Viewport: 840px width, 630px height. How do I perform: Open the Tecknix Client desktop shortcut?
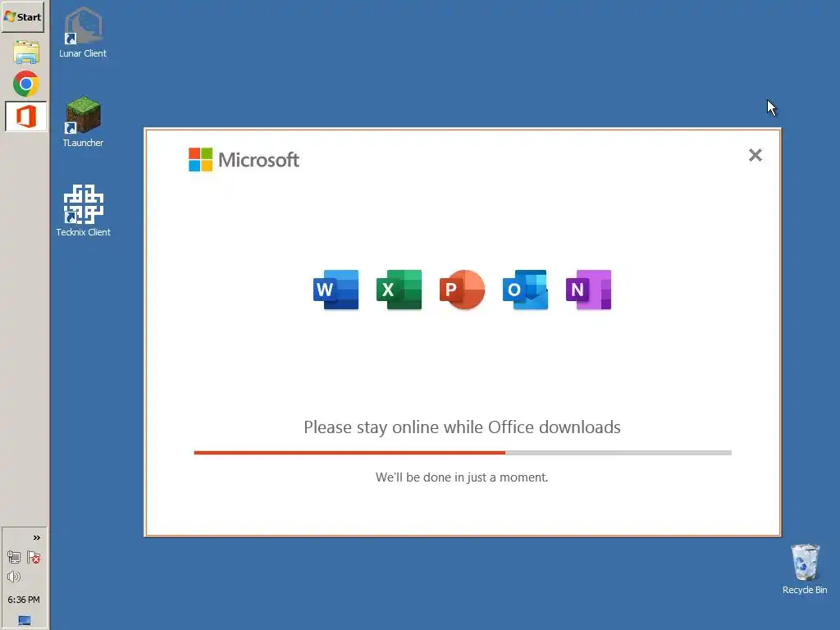coord(83,211)
